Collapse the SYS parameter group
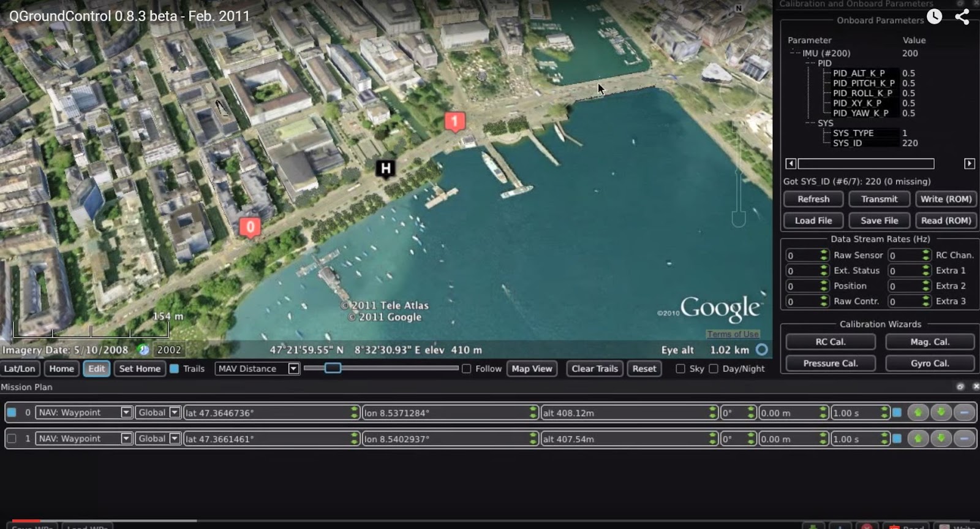 point(809,123)
